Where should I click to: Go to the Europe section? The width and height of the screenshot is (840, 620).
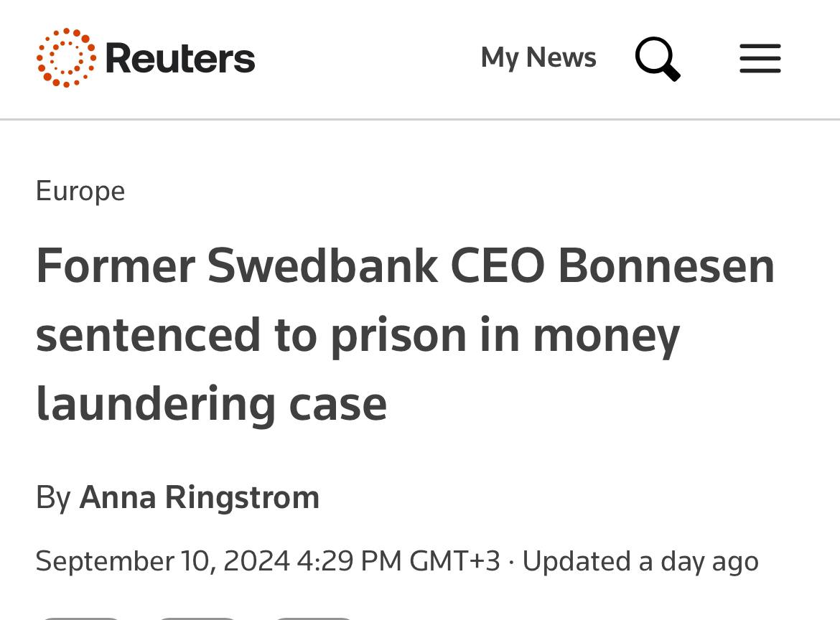point(80,191)
